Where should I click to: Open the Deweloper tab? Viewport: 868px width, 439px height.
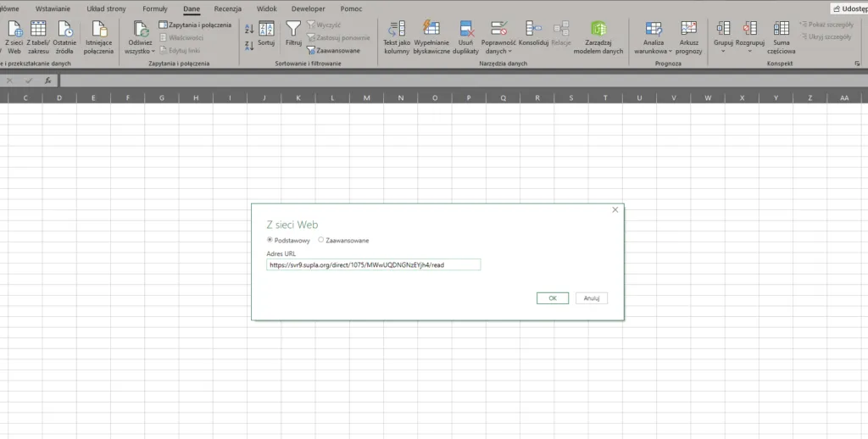point(309,8)
